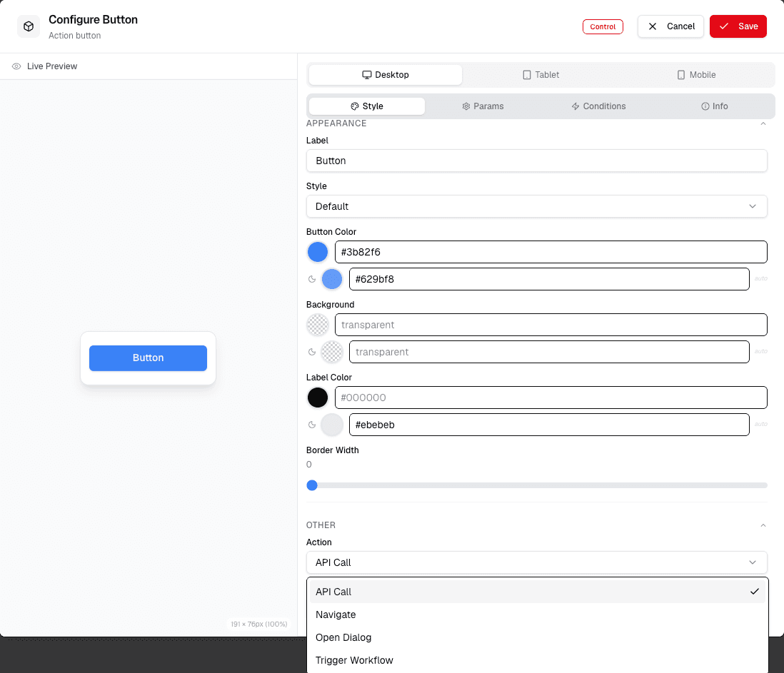The height and width of the screenshot is (673, 784).
Task: Open the Style tab
Action: pyautogui.click(x=367, y=106)
